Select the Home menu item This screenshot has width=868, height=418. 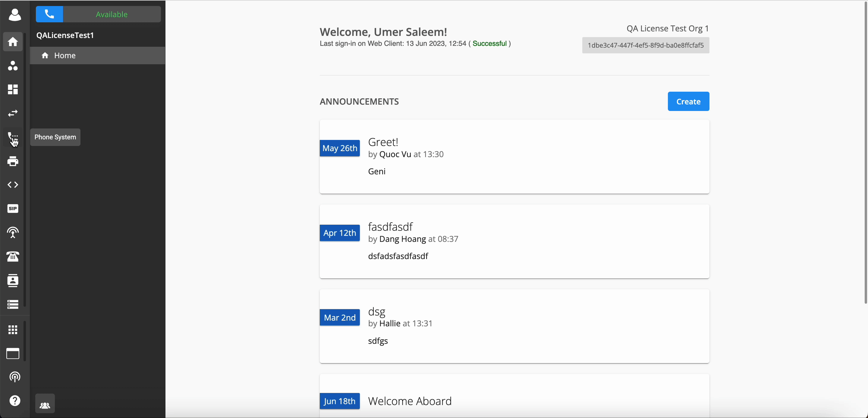[x=97, y=55]
